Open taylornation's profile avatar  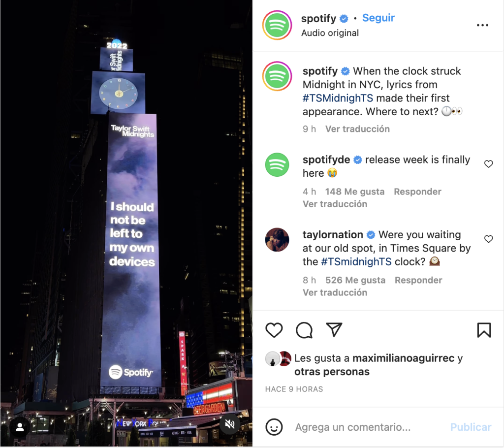tap(277, 240)
